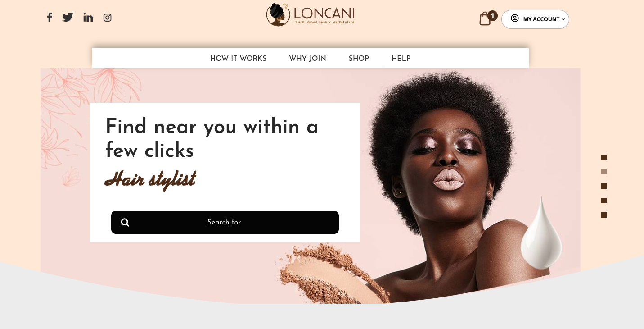Open the Help menu item
The image size is (644, 329).
tap(401, 58)
